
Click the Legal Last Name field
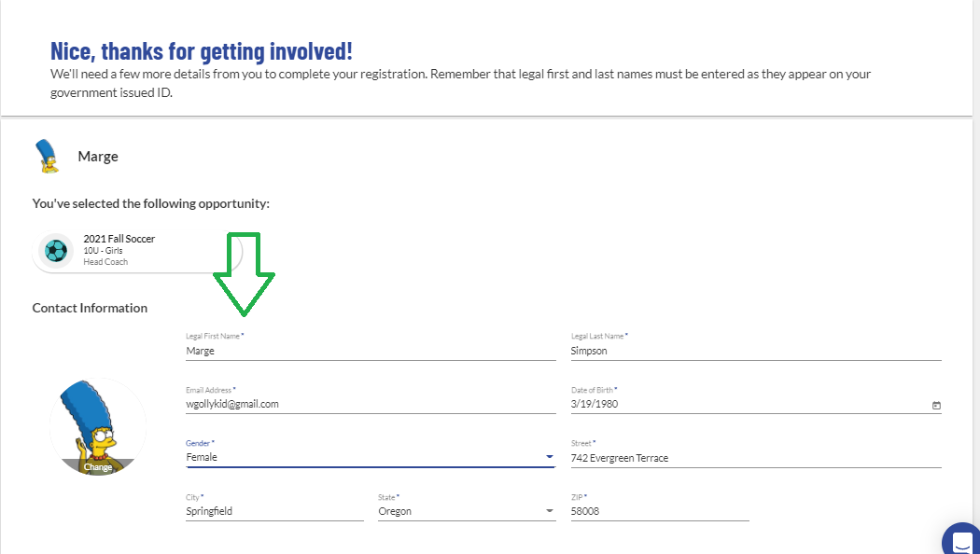(x=756, y=351)
